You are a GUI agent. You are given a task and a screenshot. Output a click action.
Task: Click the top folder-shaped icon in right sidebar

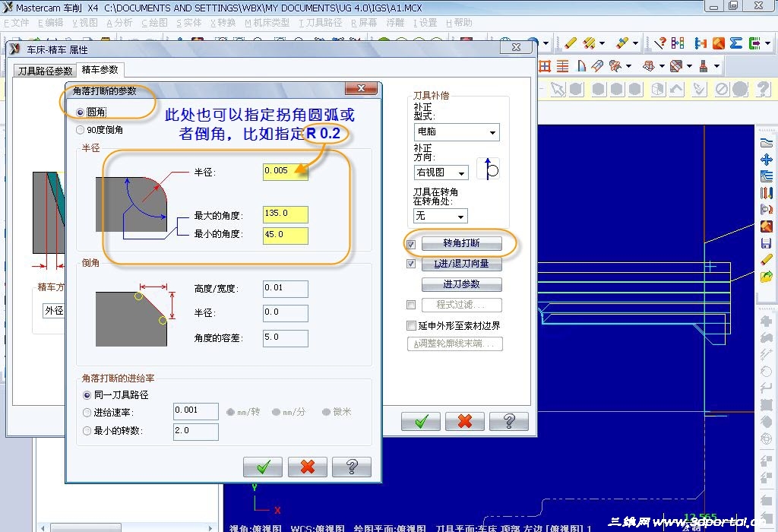(x=766, y=143)
